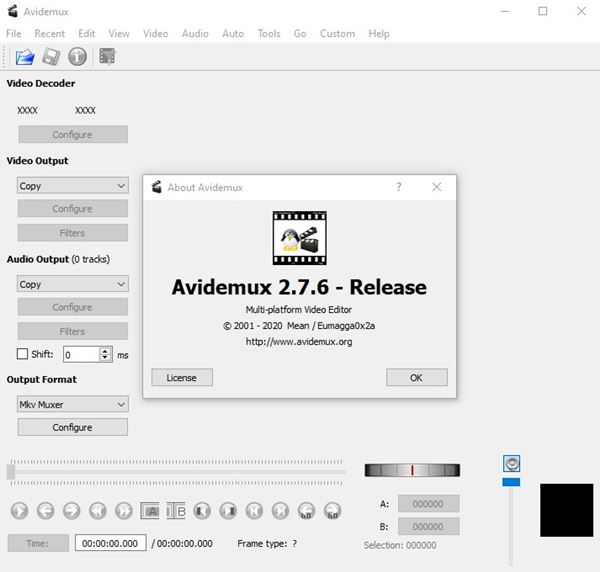The width and height of the screenshot is (600, 572).
Task: Open the Audio menu
Action: [195, 34]
